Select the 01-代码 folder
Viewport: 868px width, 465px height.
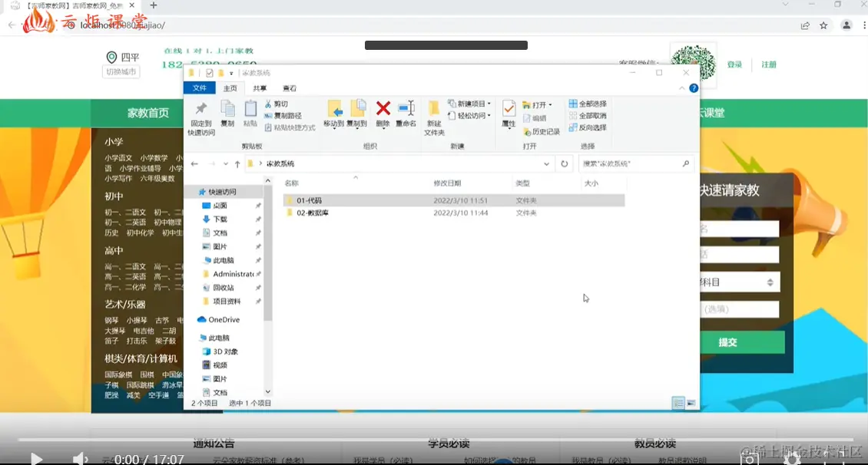click(x=454, y=200)
